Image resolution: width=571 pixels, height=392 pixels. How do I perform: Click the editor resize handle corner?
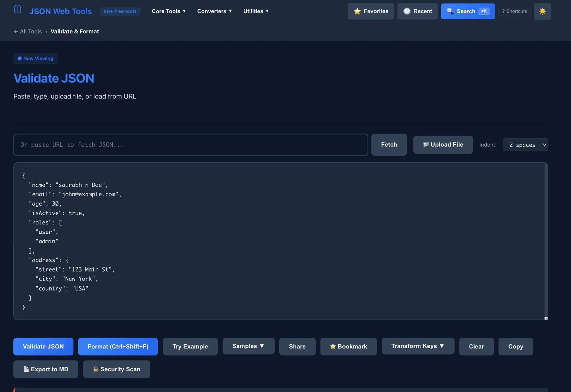pos(546,318)
